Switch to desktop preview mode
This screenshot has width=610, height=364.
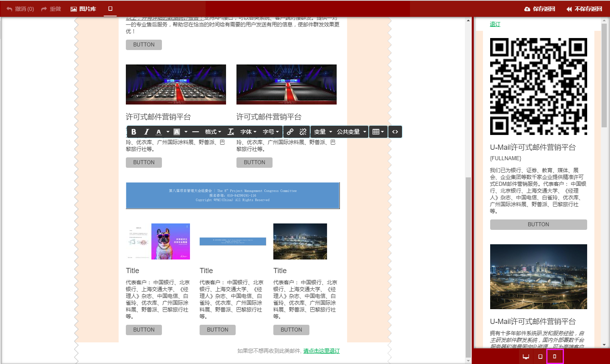coord(526,356)
